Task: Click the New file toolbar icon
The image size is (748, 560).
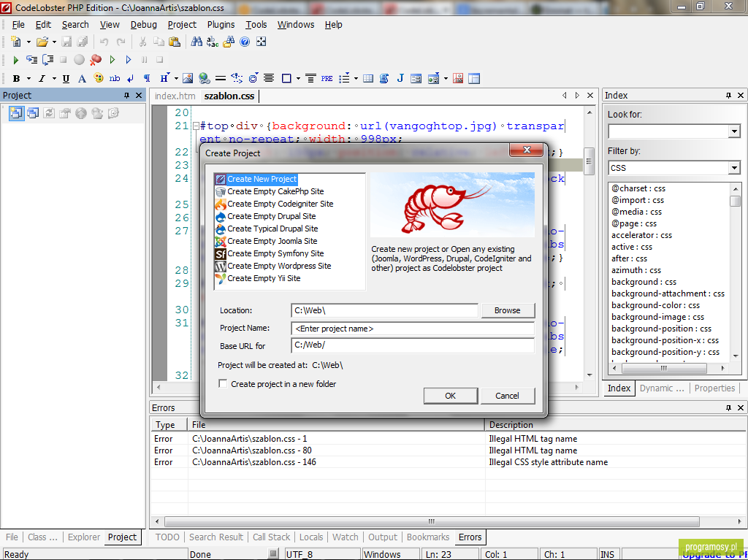Action: (x=16, y=42)
